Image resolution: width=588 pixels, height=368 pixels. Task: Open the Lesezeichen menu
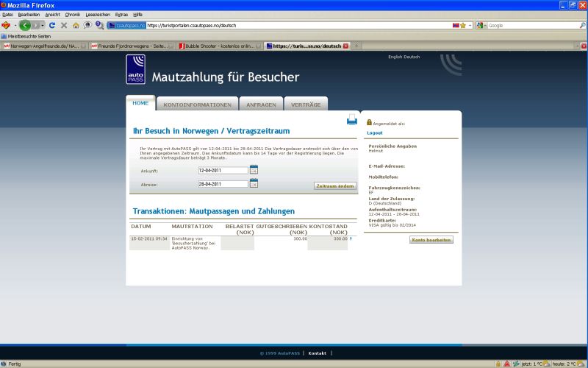[x=96, y=14]
